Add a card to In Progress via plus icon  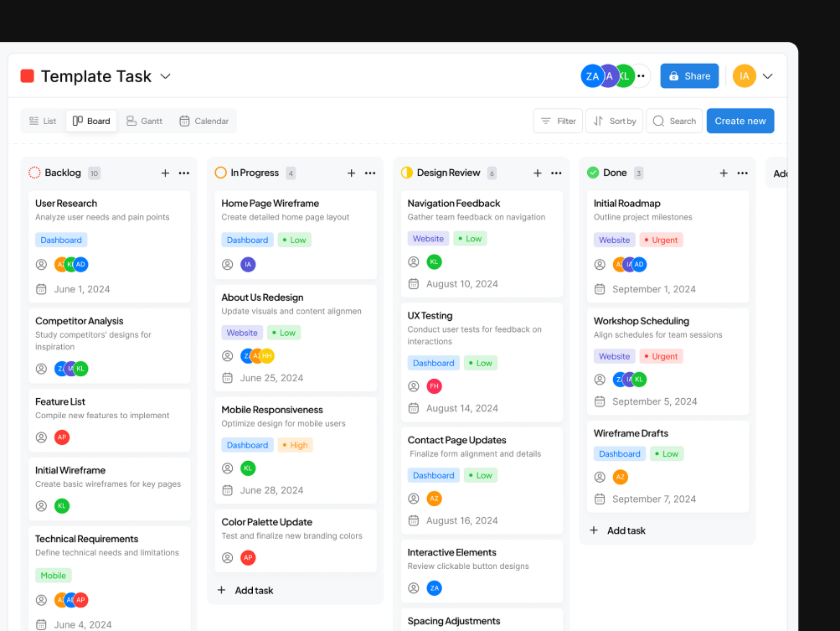(x=351, y=173)
